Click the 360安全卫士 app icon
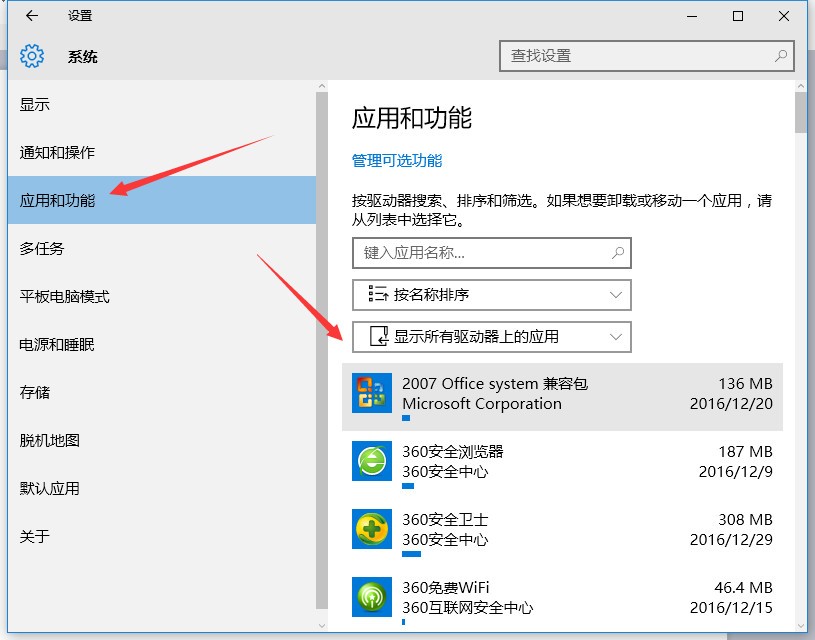 pos(372,529)
